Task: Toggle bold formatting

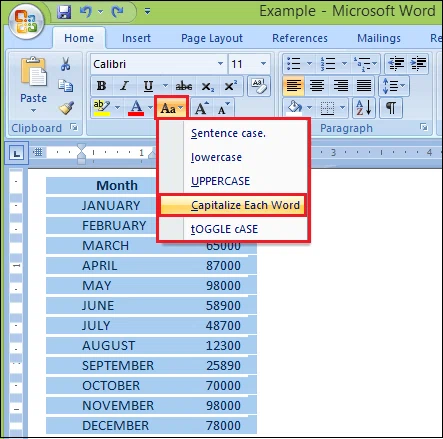Action: pyautogui.click(x=102, y=86)
